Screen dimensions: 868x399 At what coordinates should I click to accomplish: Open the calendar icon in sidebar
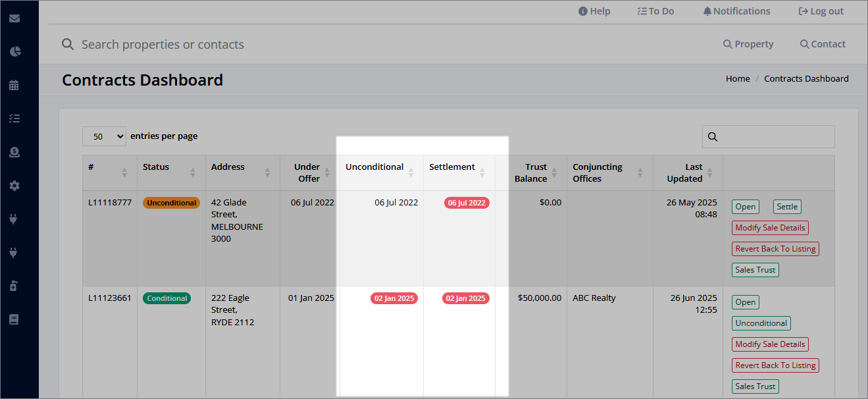coord(14,85)
